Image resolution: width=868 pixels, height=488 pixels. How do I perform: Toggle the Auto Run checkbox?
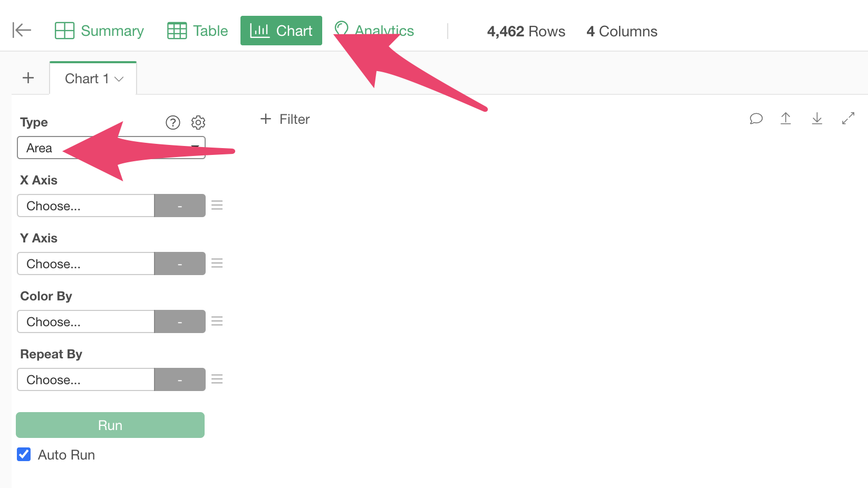point(24,454)
